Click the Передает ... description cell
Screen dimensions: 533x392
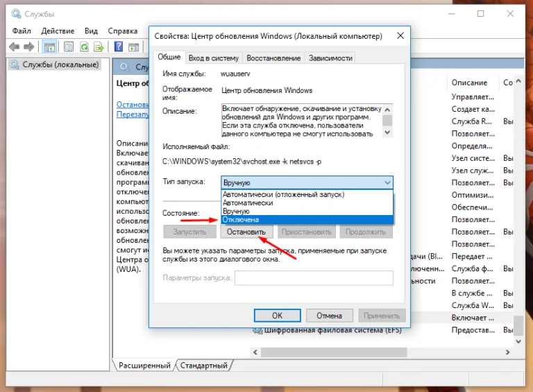(x=472, y=256)
